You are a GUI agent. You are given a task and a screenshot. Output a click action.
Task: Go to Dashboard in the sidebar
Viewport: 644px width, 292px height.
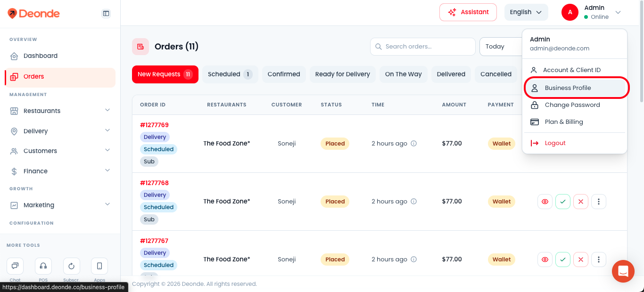tap(60, 56)
